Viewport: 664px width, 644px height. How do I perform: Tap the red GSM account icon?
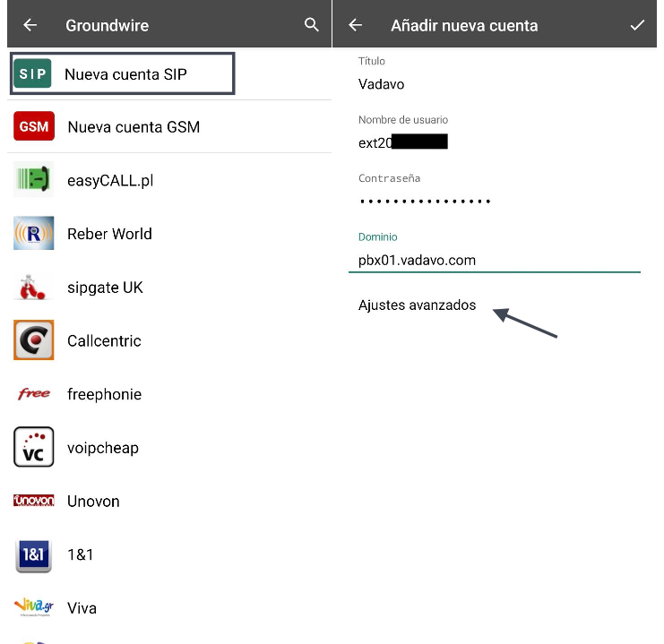pyautogui.click(x=34, y=127)
